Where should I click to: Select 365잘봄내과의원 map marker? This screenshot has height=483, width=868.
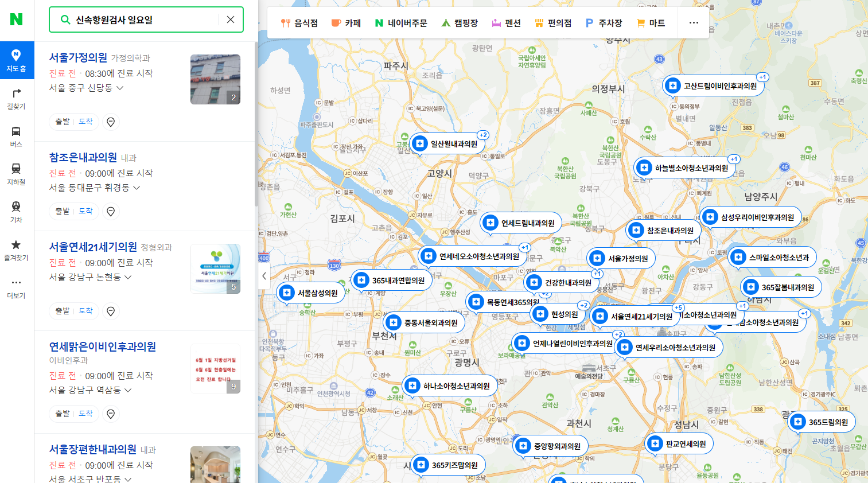781,287
